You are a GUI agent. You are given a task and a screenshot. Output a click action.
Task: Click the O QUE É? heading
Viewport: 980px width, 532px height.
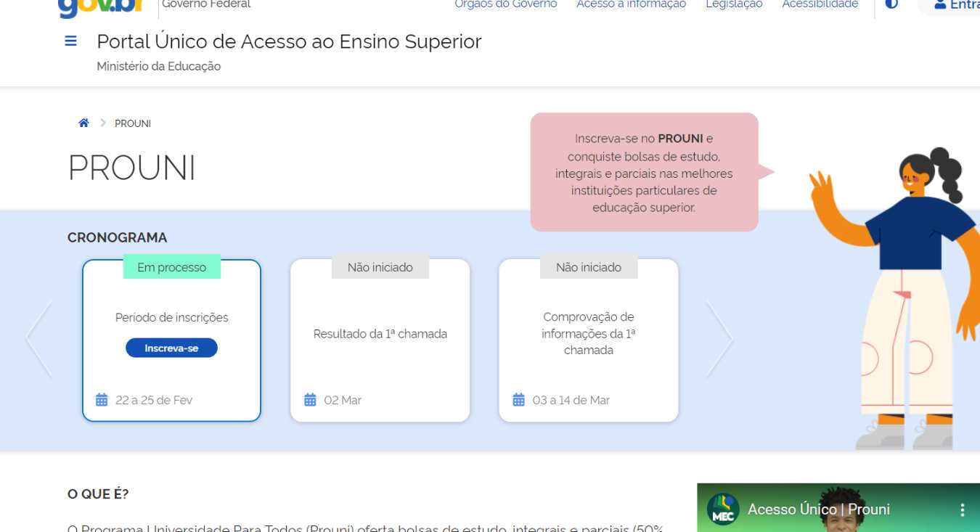coord(98,494)
